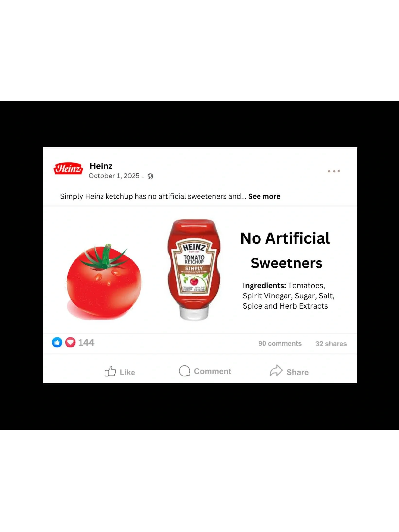
Task: Open the tomato illustration in the post
Action: (x=104, y=282)
